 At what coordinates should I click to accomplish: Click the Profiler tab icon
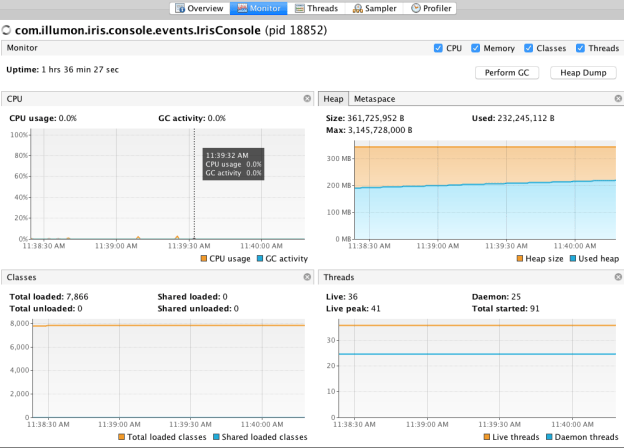(417, 8)
